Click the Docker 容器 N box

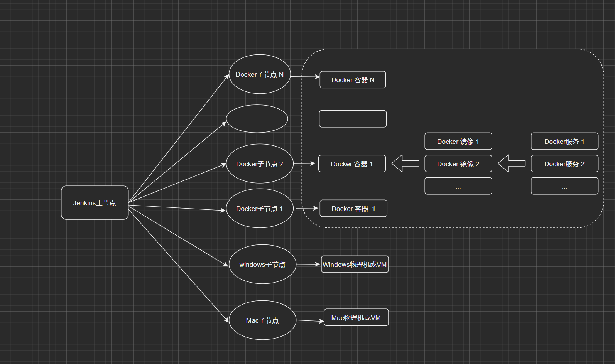(353, 80)
